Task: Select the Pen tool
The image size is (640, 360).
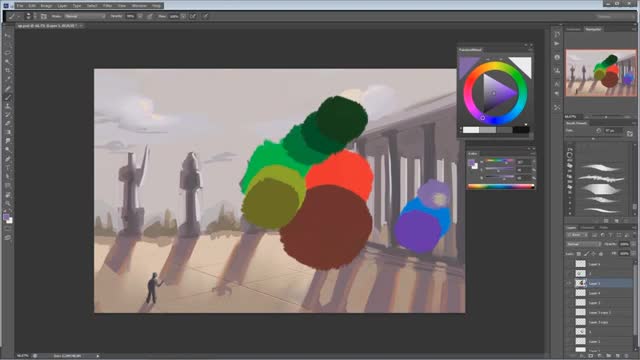Action: (x=8, y=159)
